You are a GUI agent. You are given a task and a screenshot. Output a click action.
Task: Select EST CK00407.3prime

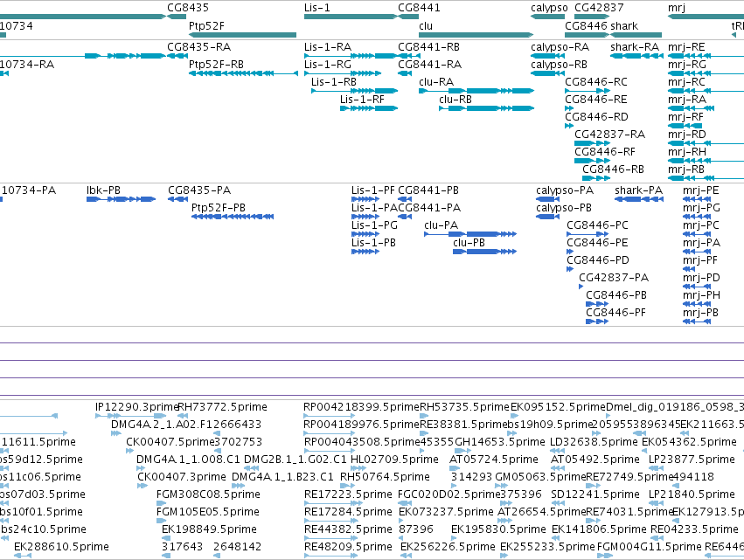[182, 478]
